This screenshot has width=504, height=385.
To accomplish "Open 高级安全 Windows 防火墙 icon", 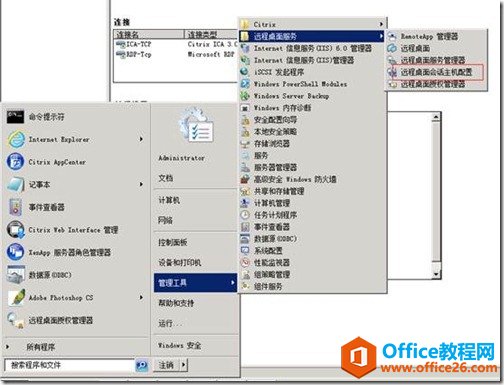I will point(245,179).
